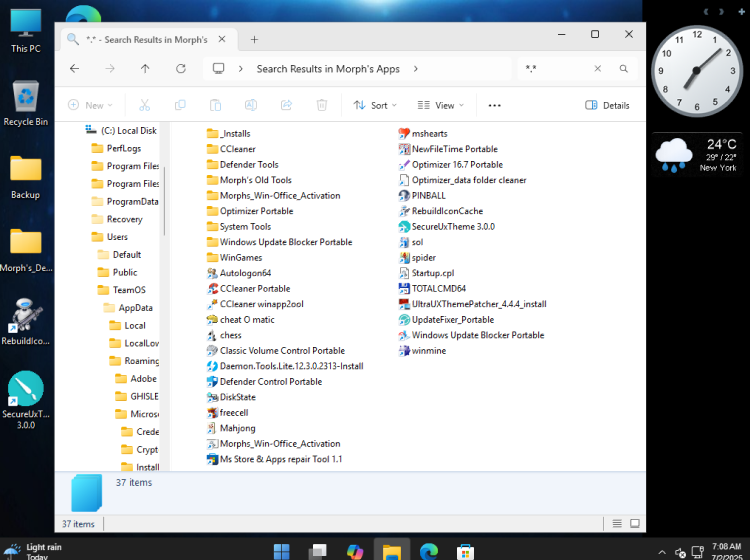Click into the *.* search field
The image size is (750, 560).
click(556, 69)
